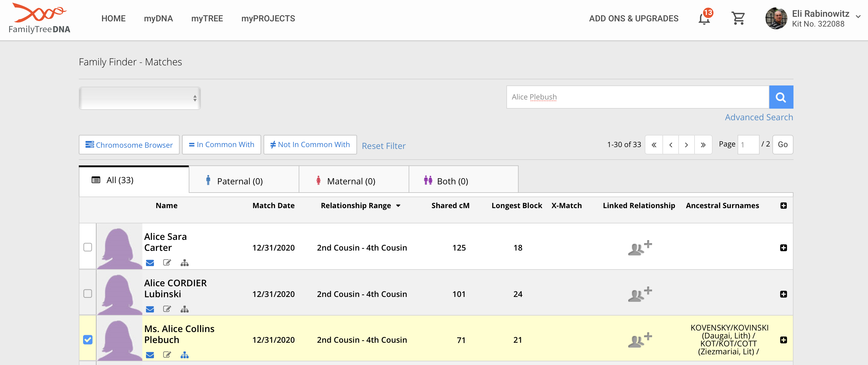Check the box for Alice Sara Carter
This screenshot has height=365, width=868.
[88, 248]
